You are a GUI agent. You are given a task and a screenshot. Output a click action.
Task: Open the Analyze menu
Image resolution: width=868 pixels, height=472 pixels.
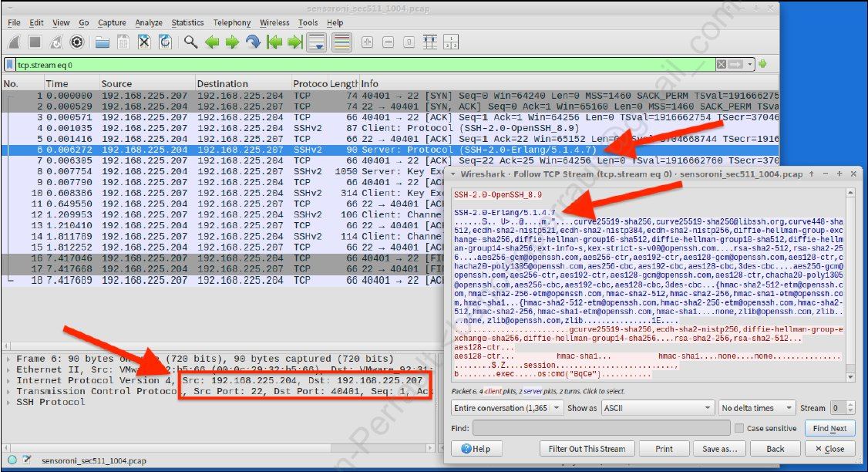point(149,22)
